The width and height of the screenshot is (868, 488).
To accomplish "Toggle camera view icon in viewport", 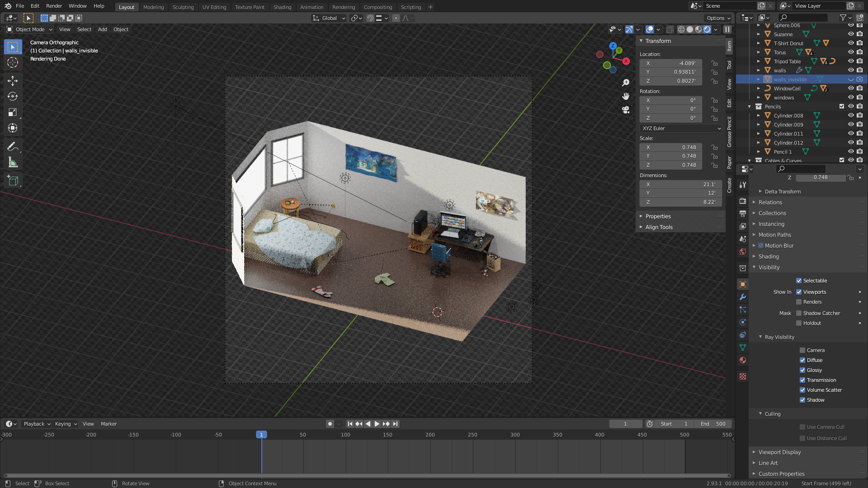I will tap(626, 110).
